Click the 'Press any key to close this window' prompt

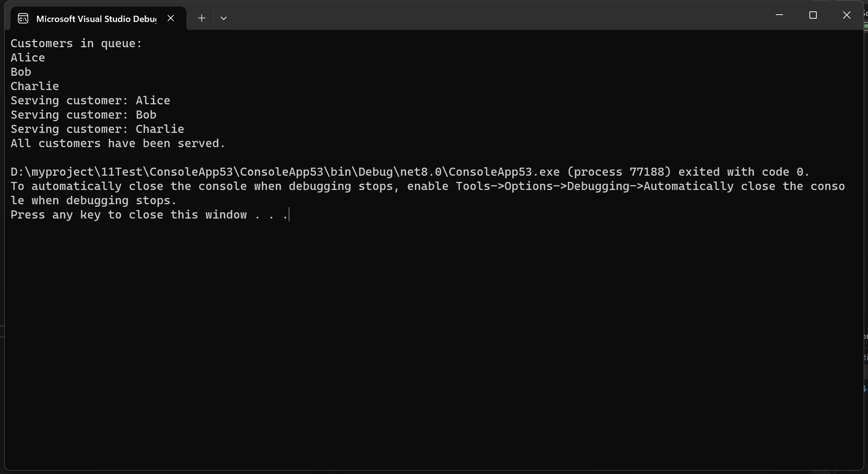click(149, 214)
